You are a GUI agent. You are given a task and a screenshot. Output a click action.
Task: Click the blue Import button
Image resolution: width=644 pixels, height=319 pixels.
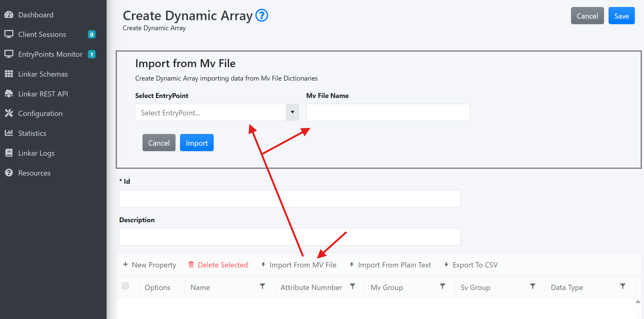197,143
